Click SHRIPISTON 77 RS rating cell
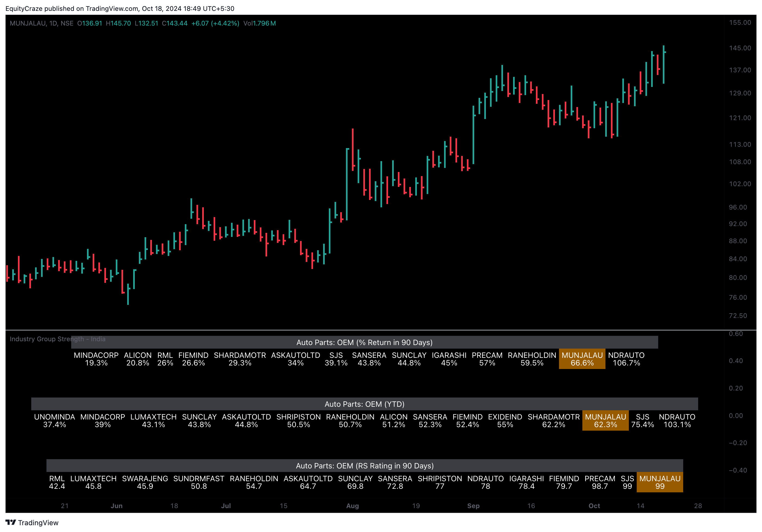762x532 pixels. [x=440, y=482]
